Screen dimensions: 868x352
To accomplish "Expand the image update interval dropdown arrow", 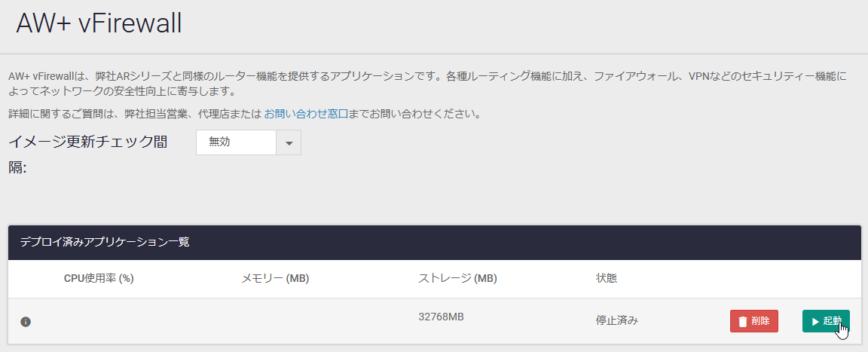I will (x=289, y=142).
